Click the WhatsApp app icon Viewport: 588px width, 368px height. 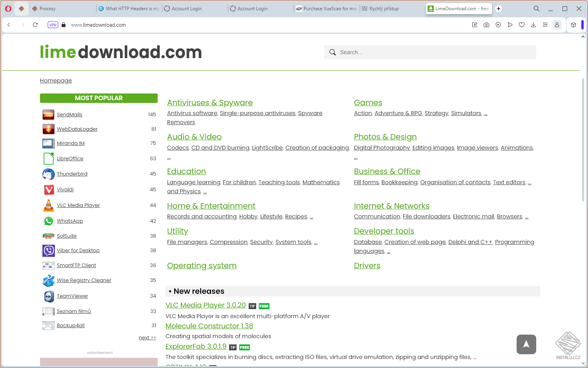pos(48,221)
